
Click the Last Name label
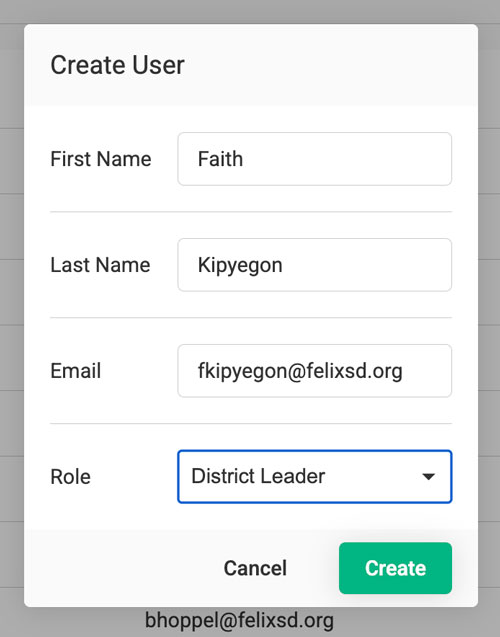tap(100, 265)
